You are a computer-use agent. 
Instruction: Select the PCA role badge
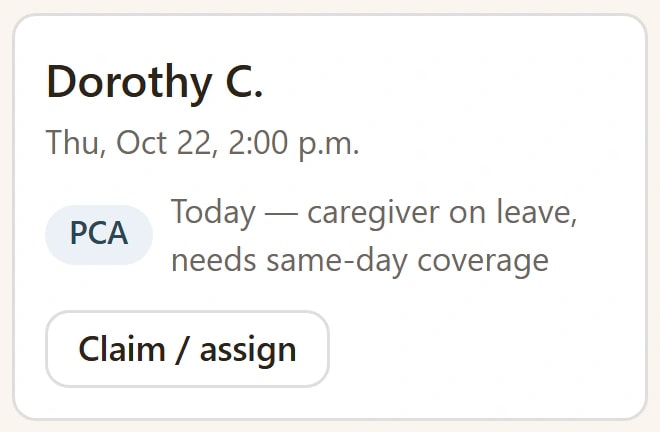coord(99,234)
